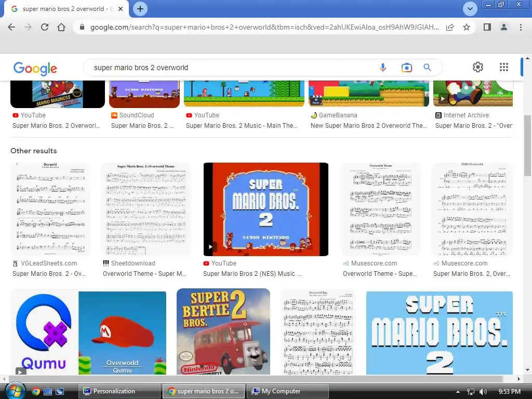Open Mario Madness YouTube thumbnail
Viewport: 532px width, 399px height.
click(58, 95)
